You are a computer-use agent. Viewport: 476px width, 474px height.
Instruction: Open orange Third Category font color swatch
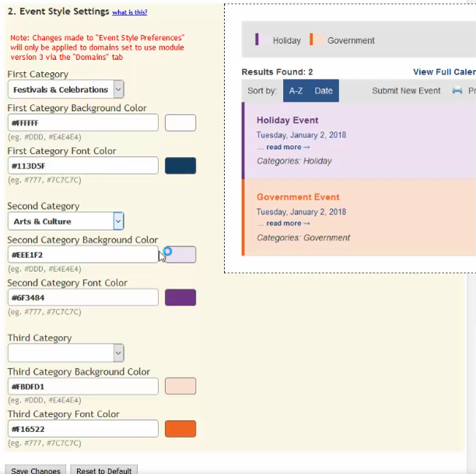[180, 429]
